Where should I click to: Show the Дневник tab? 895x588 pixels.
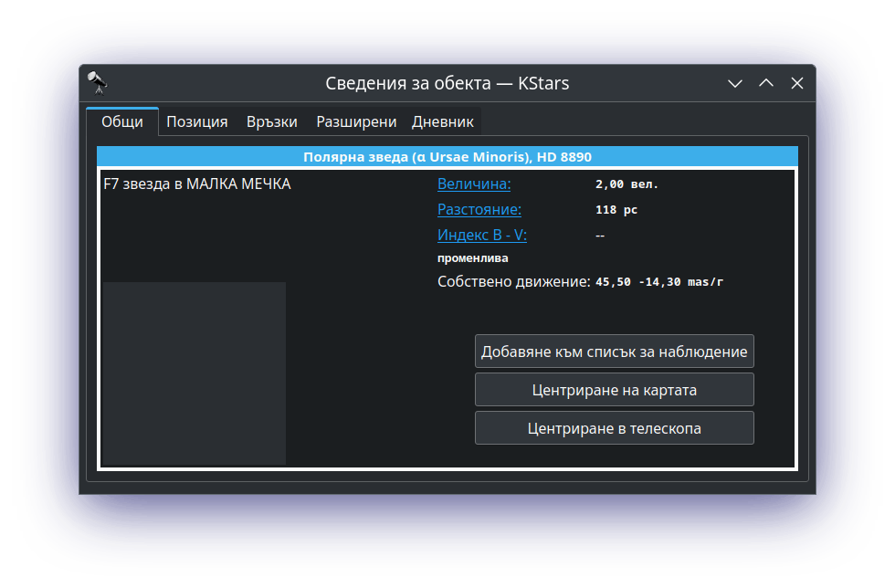click(x=443, y=121)
